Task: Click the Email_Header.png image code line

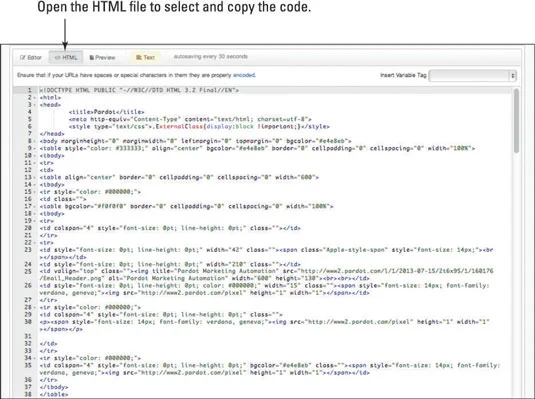Action: pos(266,275)
